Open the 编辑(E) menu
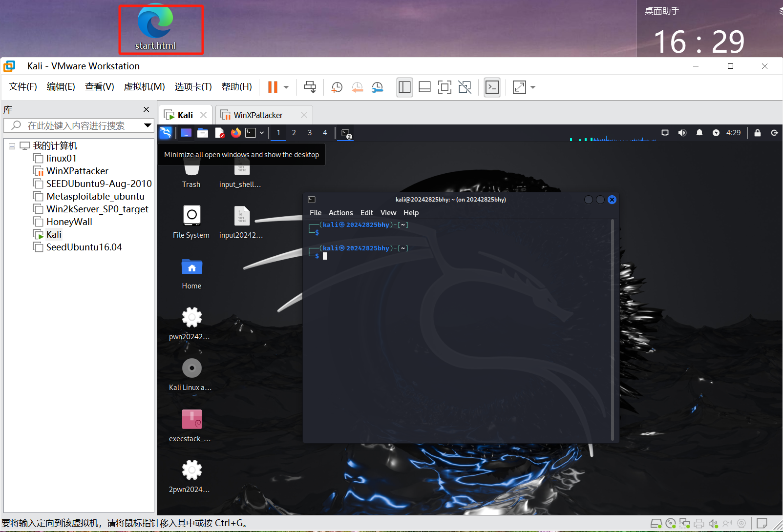This screenshot has width=783, height=532. pos(61,87)
